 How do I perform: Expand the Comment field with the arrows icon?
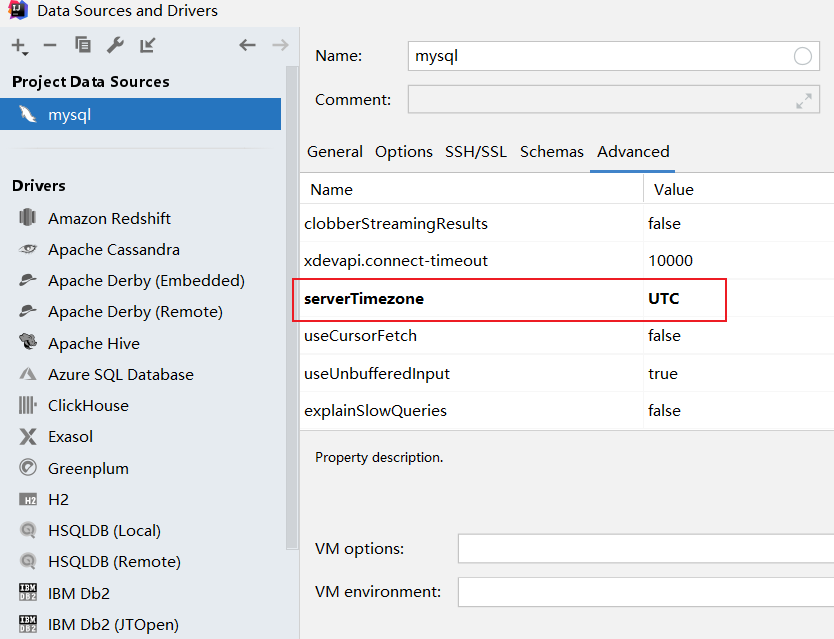[x=804, y=101]
